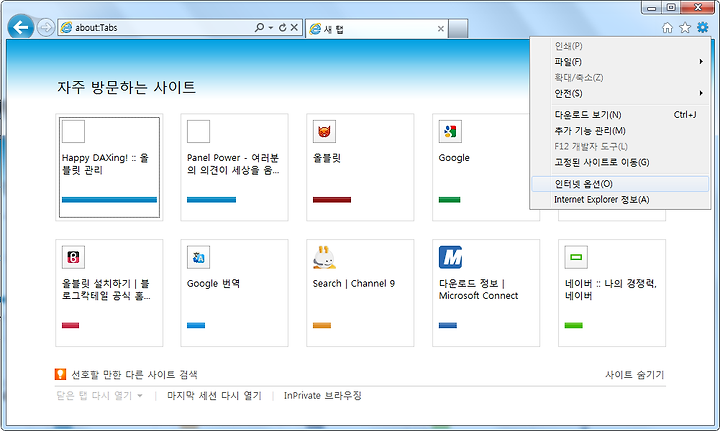
Task: Click the 올블릿 tile favicon
Action: (x=324, y=132)
